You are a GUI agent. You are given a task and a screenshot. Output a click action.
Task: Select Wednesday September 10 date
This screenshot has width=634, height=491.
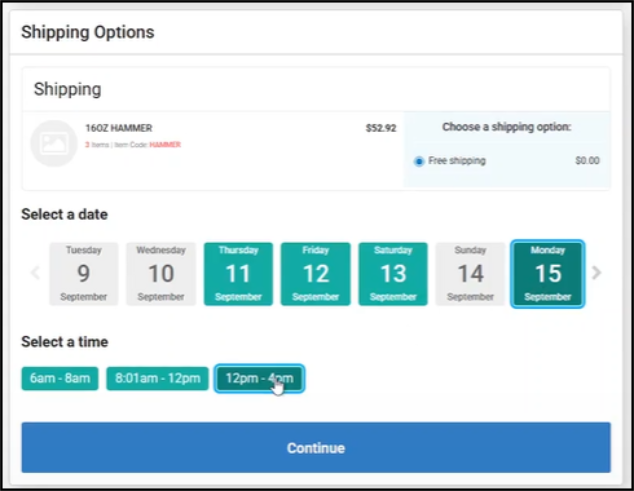(161, 274)
